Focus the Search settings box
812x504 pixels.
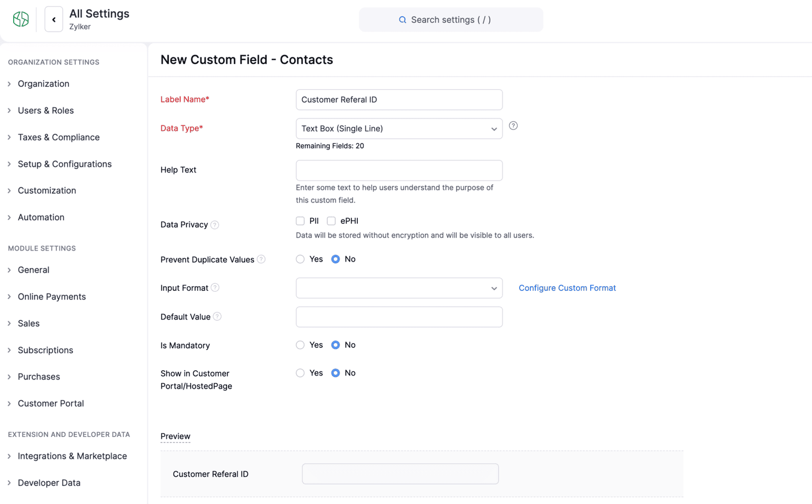pos(451,20)
